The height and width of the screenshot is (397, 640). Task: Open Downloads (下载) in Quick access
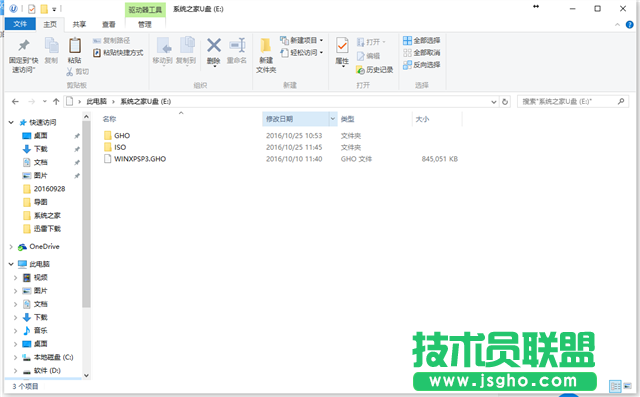coord(40,149)
